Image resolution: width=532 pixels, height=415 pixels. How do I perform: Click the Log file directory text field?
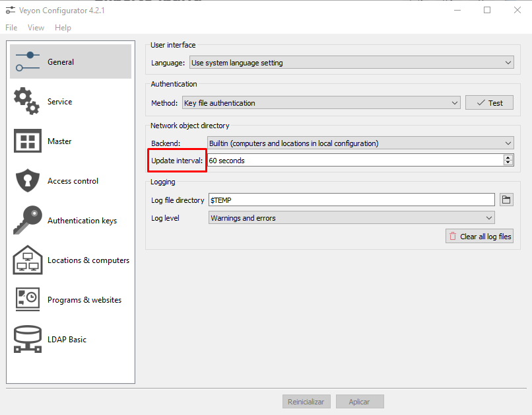(352, 200)
